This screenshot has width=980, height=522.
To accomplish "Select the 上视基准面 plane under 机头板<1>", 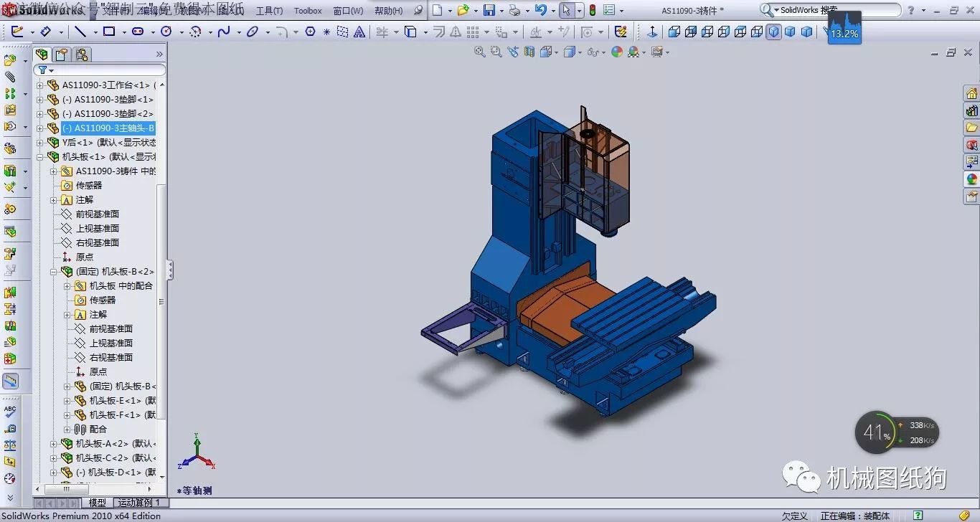I will [97, 229].
